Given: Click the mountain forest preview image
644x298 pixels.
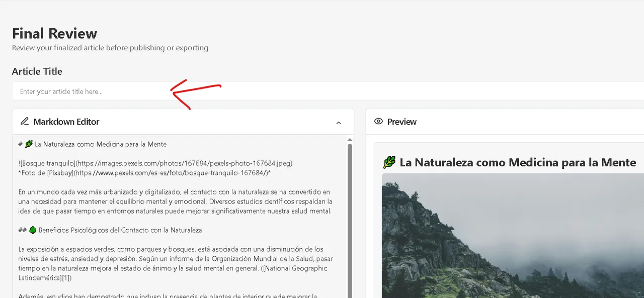Looking at the screenshot, I should pos(513,236).
